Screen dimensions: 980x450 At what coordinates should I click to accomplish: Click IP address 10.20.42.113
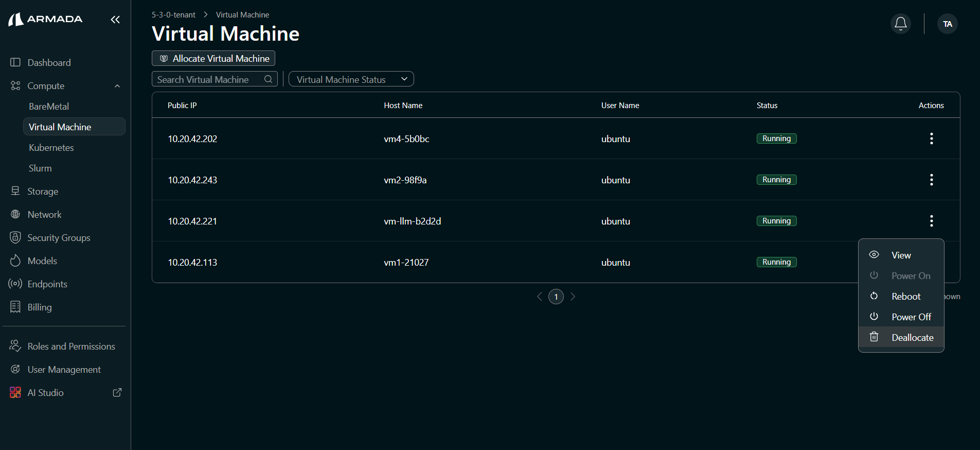pyautogui.click(x=192, y=263)
